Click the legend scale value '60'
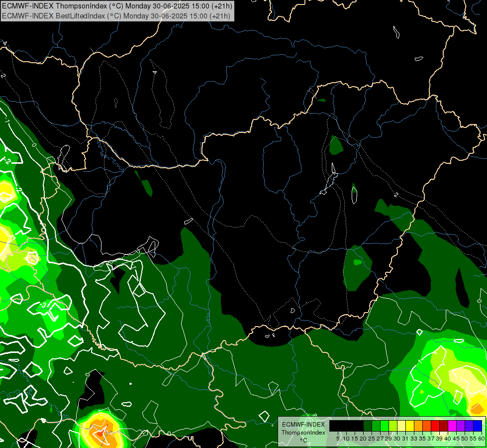The height and width of the screenshot is (448, 487). tap(482, 439)
